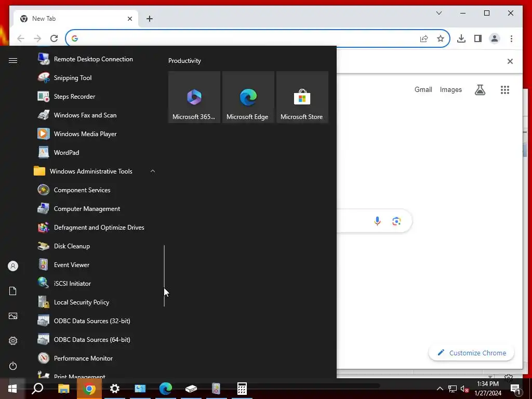Click the Productivity group heading
The image size is (532, 399).
click(x=184, y=61)
